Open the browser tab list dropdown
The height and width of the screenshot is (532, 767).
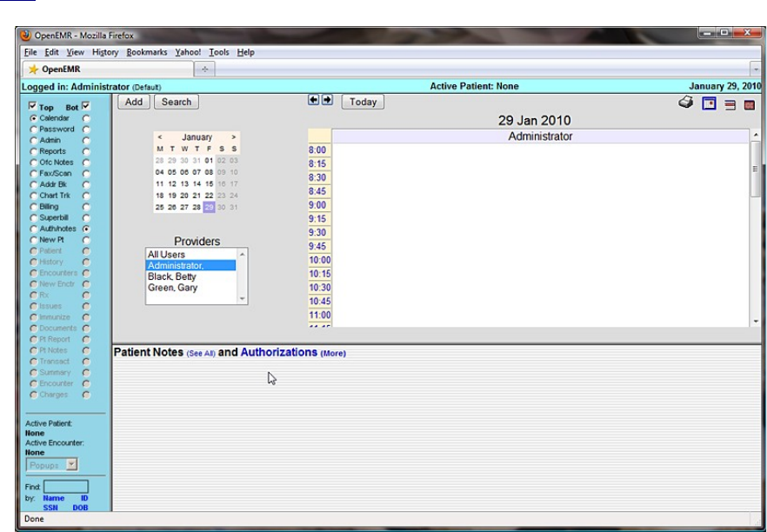click(x=757, y=70)
